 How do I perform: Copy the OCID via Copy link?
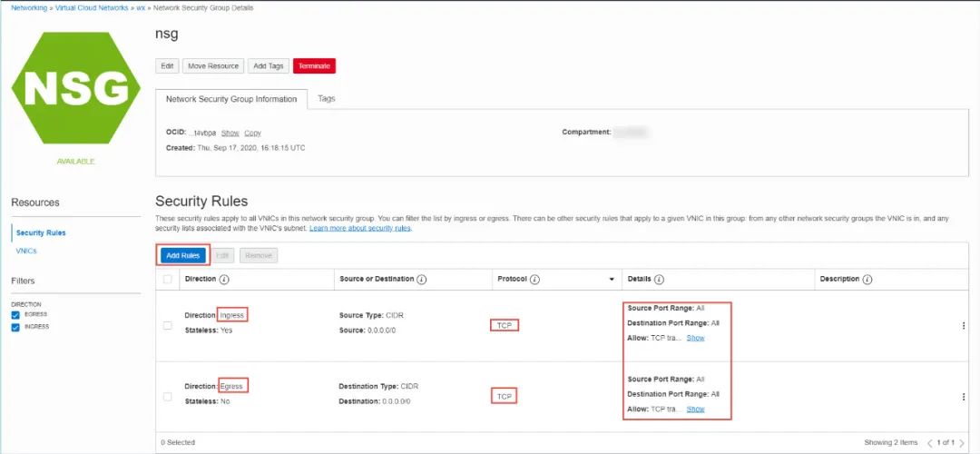point(252,133)
